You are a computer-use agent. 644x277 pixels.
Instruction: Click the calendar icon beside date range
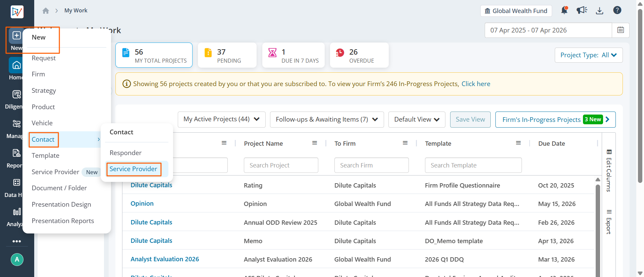(621, 30)
